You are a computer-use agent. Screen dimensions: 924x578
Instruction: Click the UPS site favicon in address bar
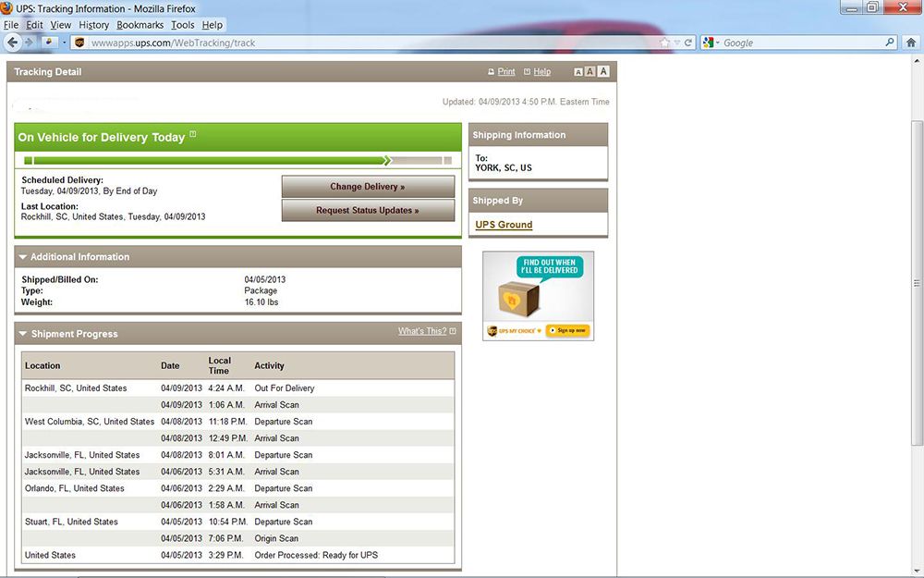click(x=79, y=43)
